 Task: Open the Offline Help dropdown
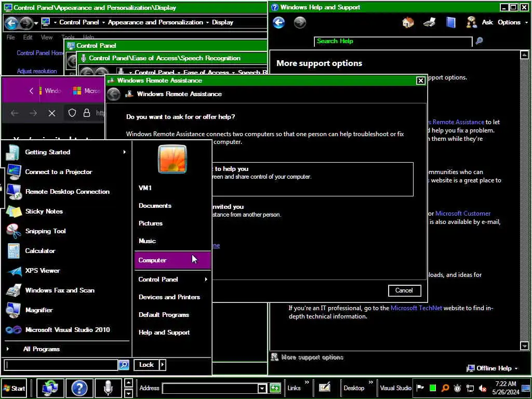tap(493, 368)
